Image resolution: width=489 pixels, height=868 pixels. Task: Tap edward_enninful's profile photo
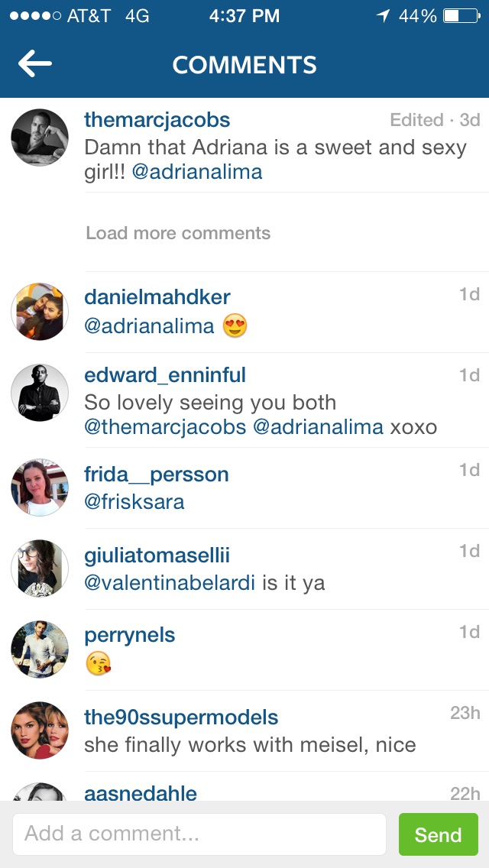click(40, 393)
